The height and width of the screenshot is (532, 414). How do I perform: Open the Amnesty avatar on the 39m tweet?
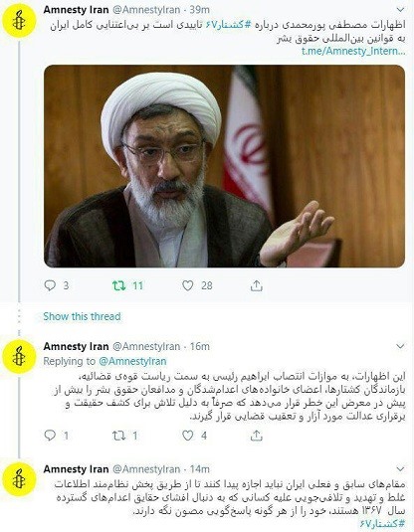[19, 21]
